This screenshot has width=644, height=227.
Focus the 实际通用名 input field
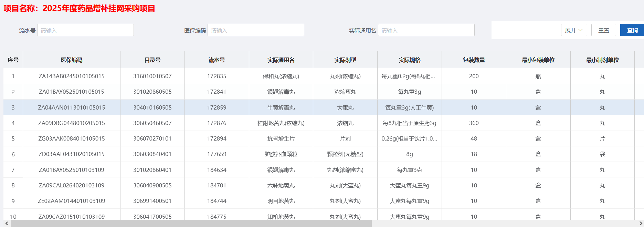coord(426,30)
